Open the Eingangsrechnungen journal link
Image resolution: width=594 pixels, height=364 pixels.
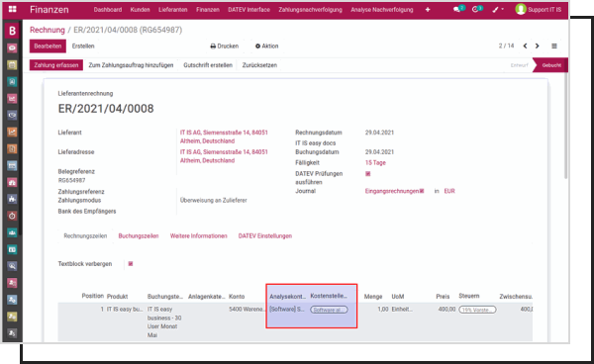click(392, 191)
